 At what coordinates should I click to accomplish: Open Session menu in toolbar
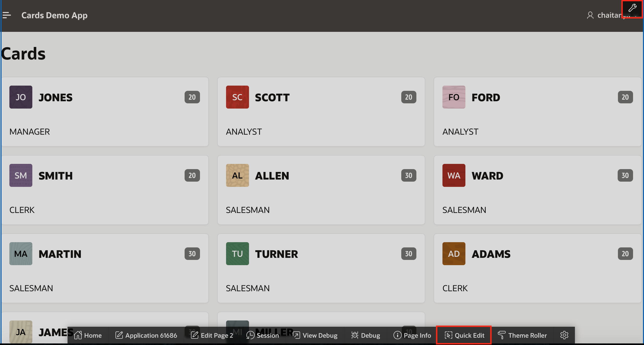pos(263,335)
